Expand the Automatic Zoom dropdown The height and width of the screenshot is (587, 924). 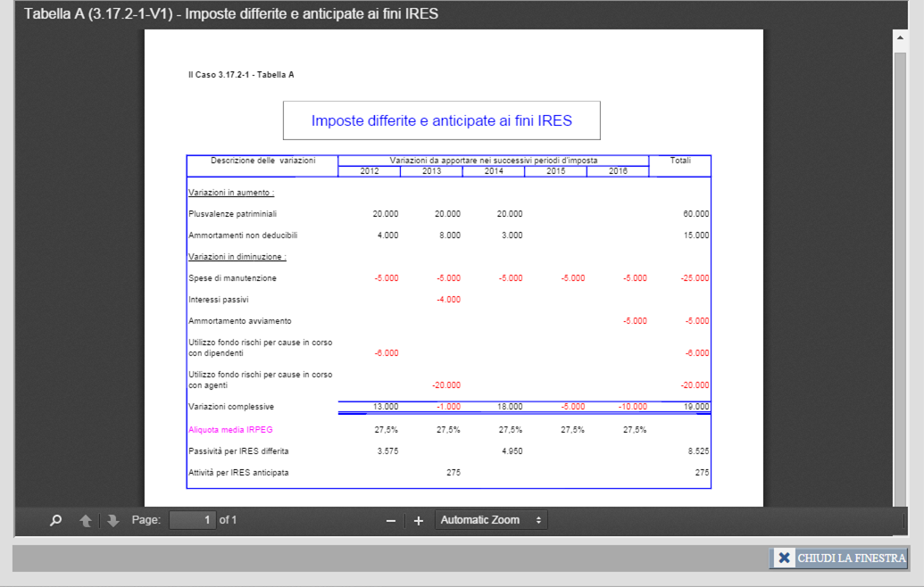[491, 520]
